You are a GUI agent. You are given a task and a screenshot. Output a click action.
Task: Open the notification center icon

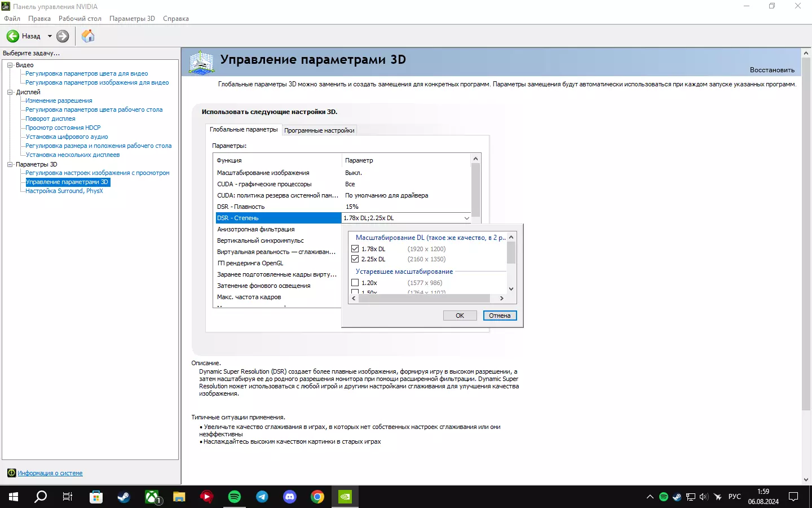pos(793,497)
